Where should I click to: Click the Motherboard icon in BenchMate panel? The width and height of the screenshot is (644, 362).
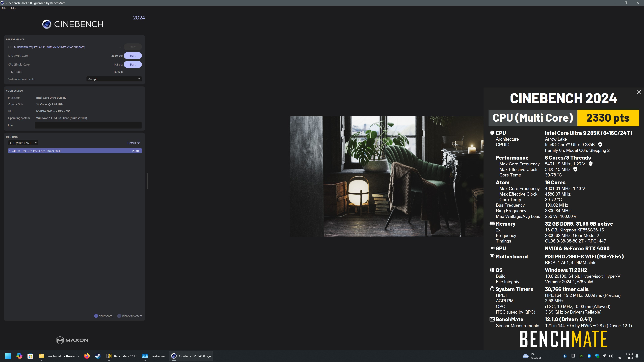pos(492,256)
